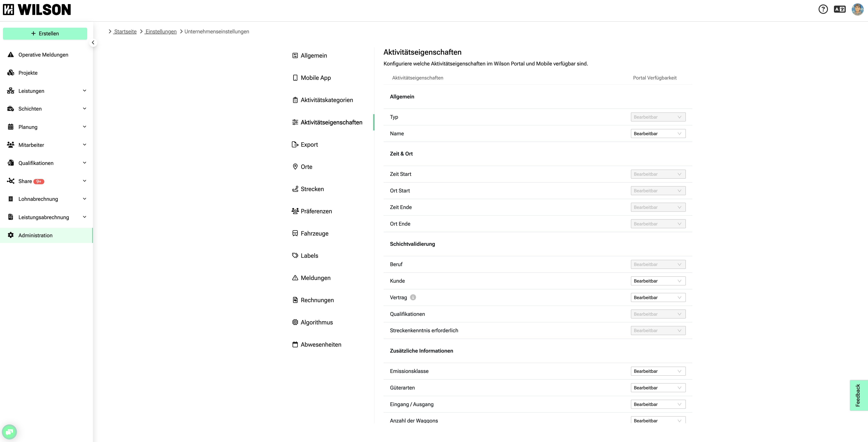The height and width of the screenshot is (442, 868).
Task: Open the Name availability dropdown
Action: (x=658, y=134)
